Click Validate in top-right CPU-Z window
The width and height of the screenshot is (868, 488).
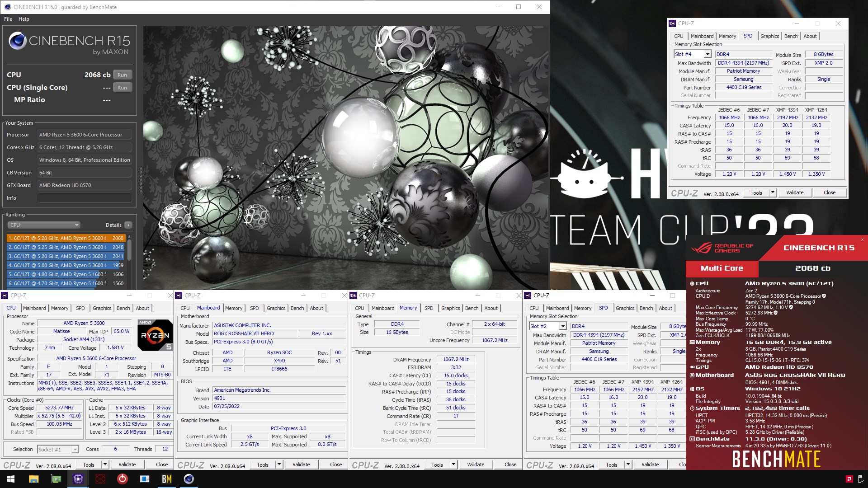coord(795,192)
